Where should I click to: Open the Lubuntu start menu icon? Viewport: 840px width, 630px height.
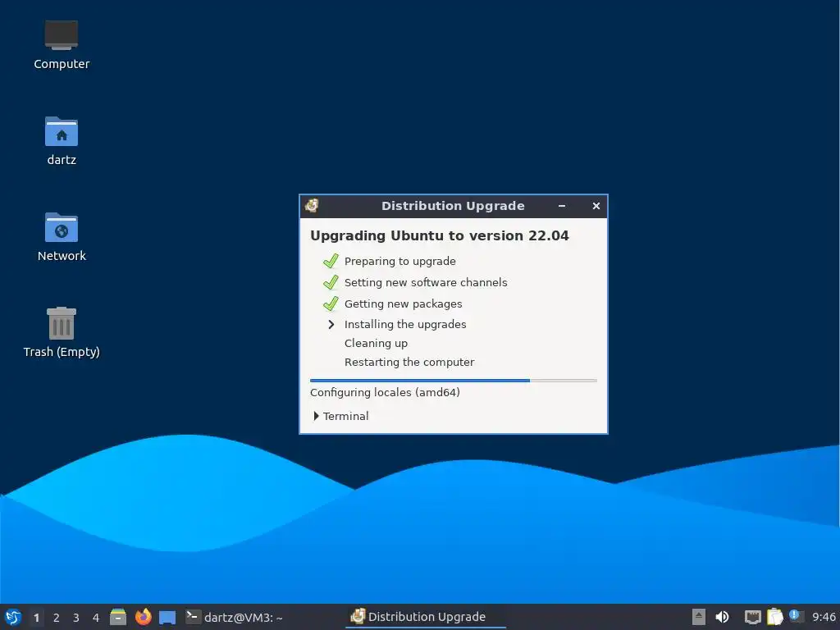coord(12,617)
